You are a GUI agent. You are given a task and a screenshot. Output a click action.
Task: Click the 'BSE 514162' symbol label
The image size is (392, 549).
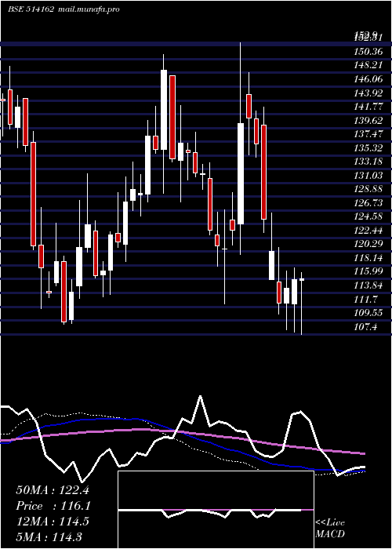click(x=31, y=9)
